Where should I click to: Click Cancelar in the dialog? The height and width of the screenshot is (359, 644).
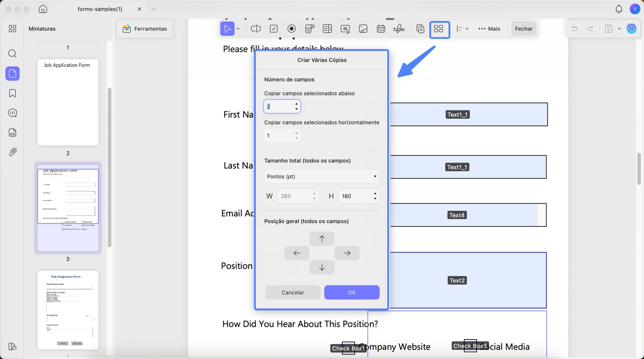tap(293, 292)
